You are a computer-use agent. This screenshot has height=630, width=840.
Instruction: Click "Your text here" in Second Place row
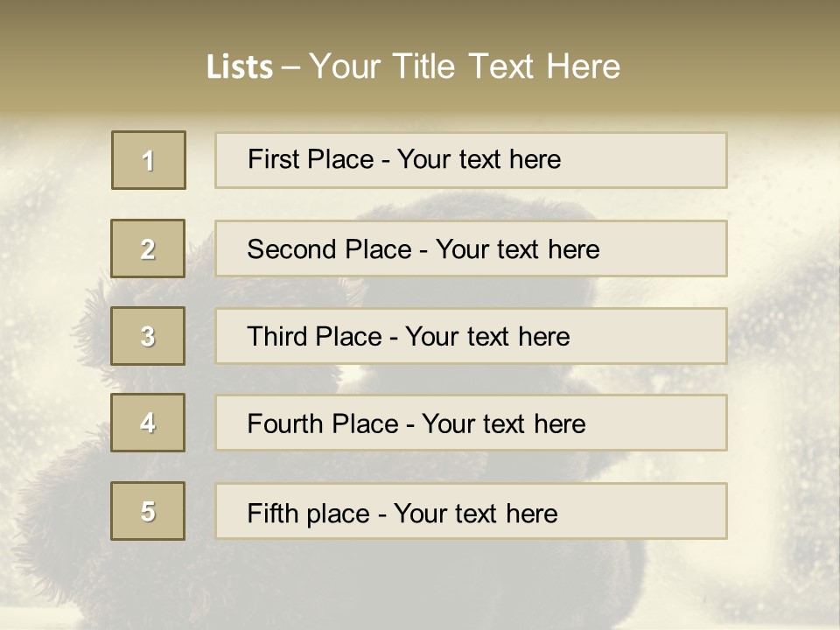pyautogui.click(x=517, y=249)
